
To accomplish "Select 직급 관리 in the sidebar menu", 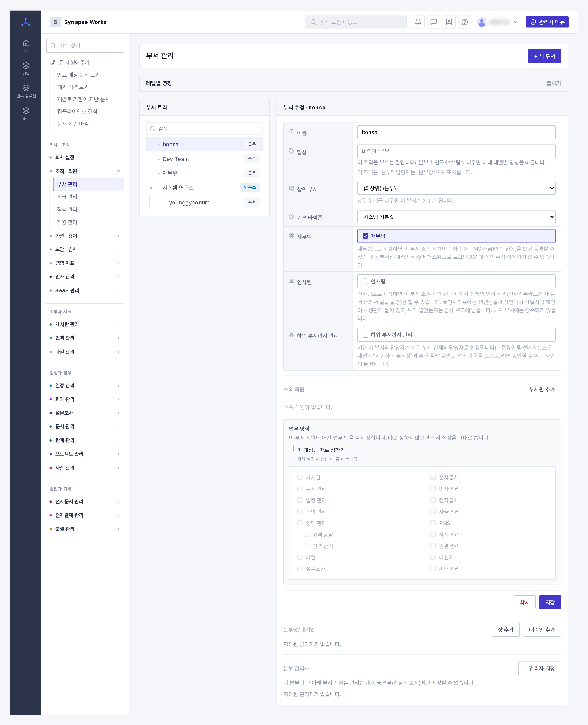I will (x=67, y=197).
